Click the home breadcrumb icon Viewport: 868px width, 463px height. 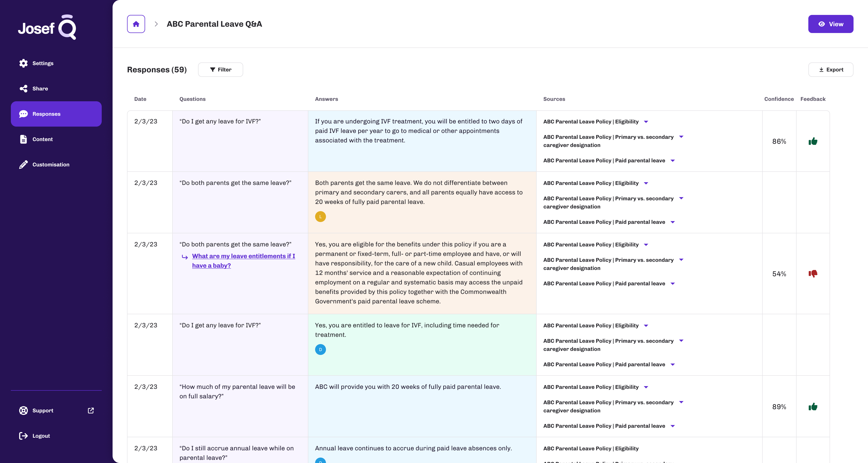136,24
